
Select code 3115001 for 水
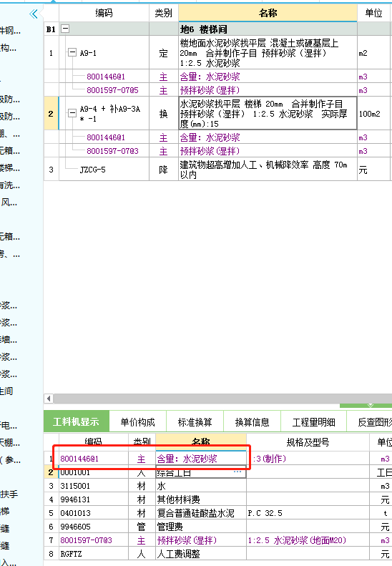point(93,486)
